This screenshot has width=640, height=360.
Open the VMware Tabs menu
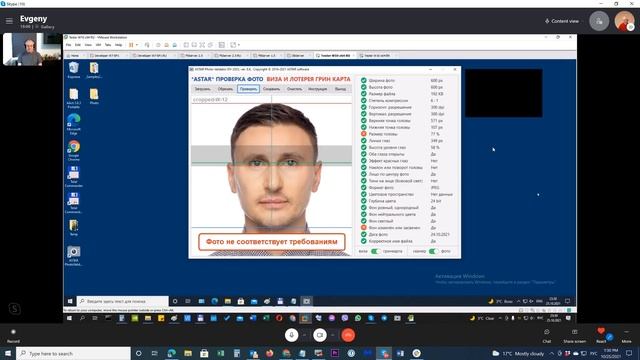pyautogui.click(x=108, y=45)
